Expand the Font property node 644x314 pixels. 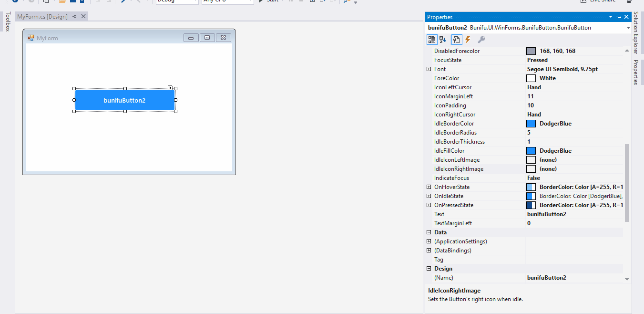(429, 69)
